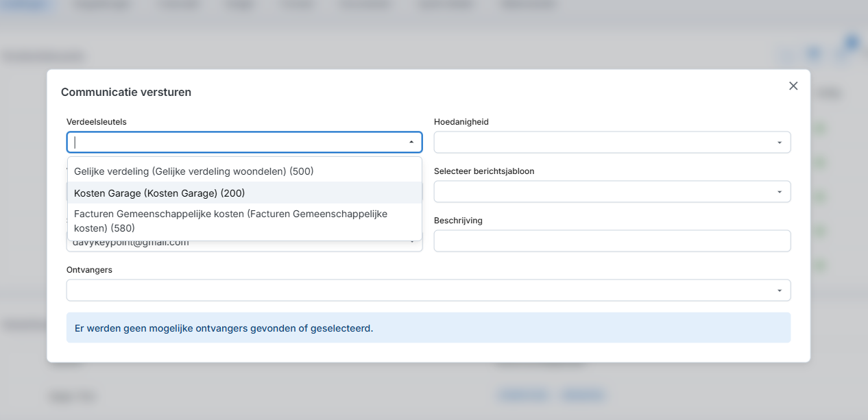Open the Hoedanigheid combo box
868x420 pixels.
[x=603, y=143]
